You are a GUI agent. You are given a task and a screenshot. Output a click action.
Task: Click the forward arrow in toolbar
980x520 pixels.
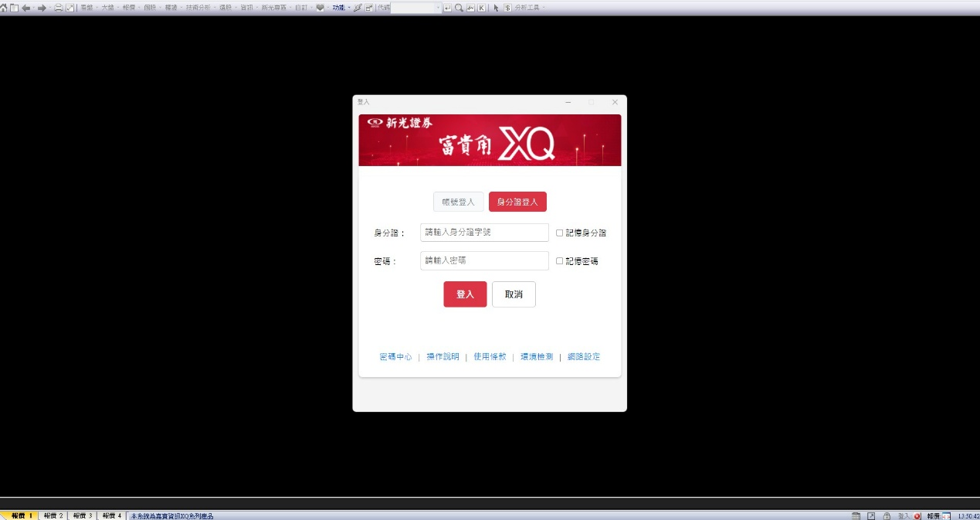click(x=42, y=8)
